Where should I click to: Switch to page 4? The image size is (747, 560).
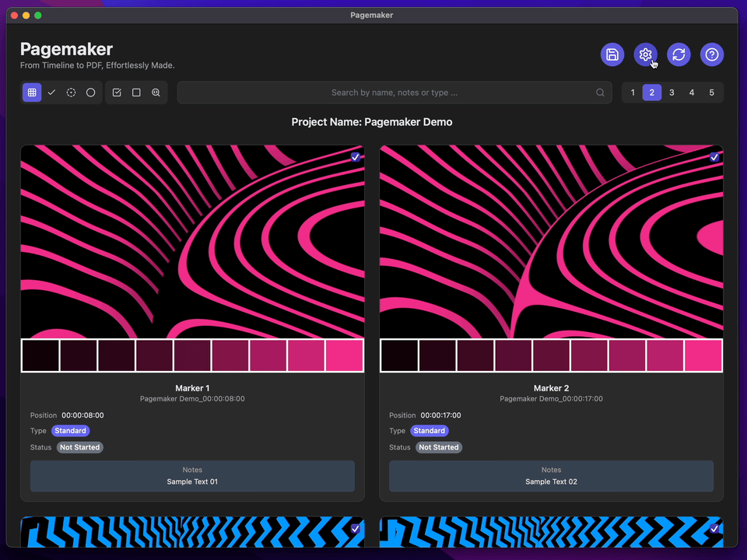click(692, 93)
